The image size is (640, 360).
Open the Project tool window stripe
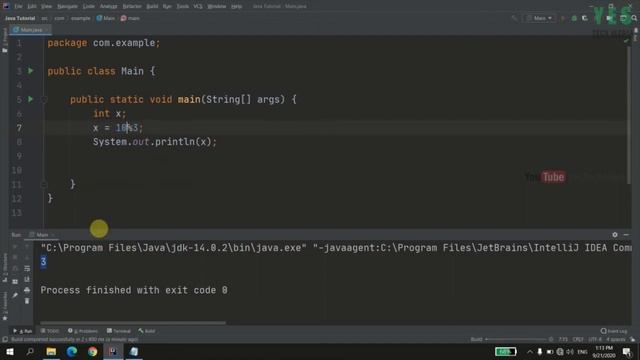[4, 41]
